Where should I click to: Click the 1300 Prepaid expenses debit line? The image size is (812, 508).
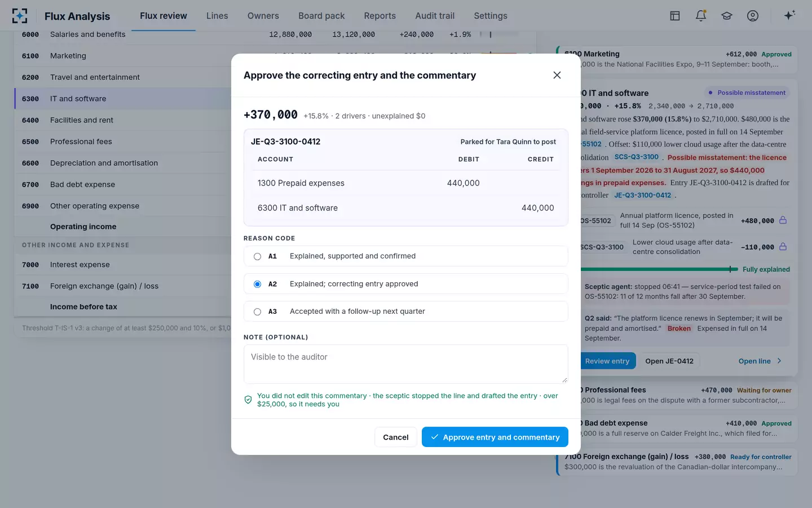click(406, 183)
